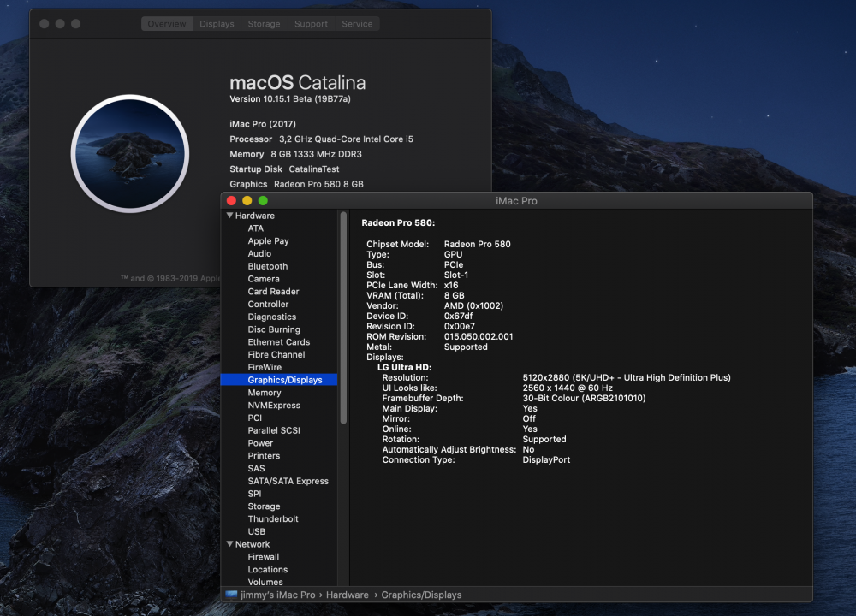Select Printers in the sidebar
The image size is (856, 616).
point(264,456)
